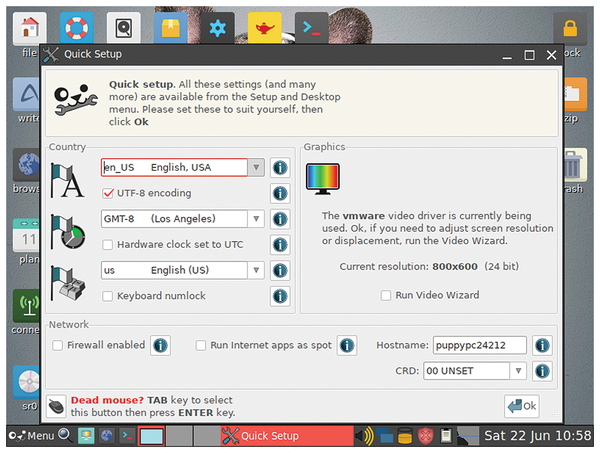Open the plan calendar desktop icon
The image size is (600, 453).
(x=26, y=235)
